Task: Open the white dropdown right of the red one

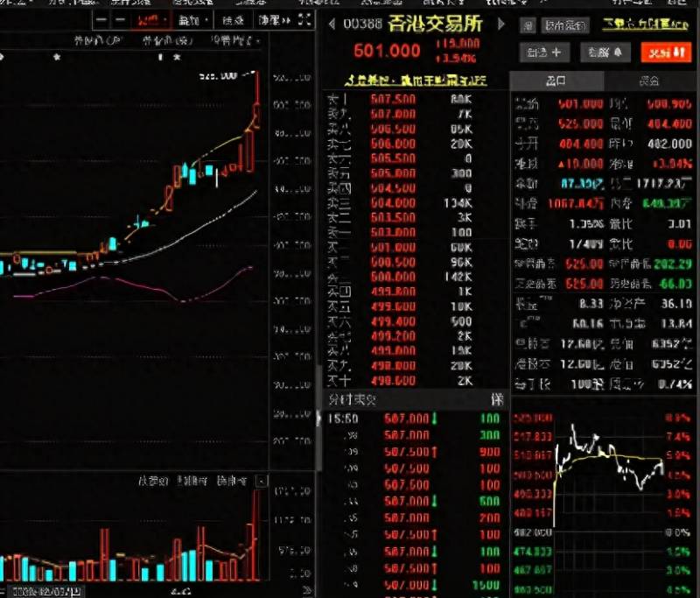Action: (x=192, y=20)
